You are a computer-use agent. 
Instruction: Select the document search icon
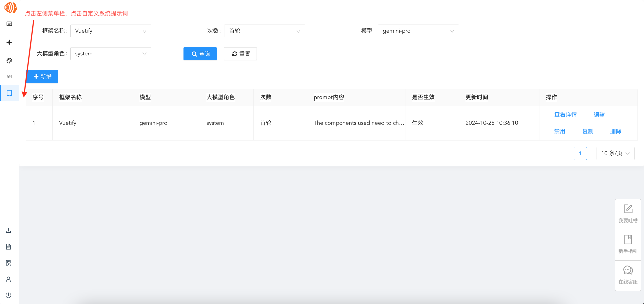8,263
